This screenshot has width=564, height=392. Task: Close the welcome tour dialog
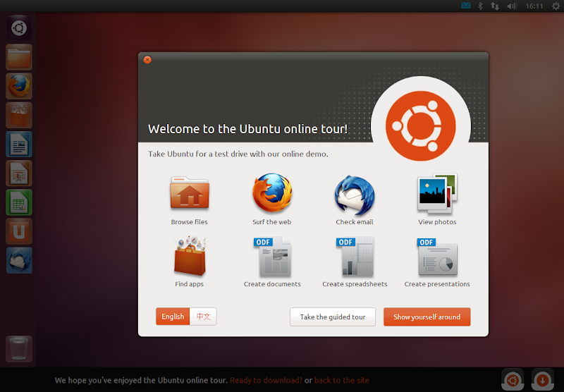pyautogui.click(x=147, y=60)
